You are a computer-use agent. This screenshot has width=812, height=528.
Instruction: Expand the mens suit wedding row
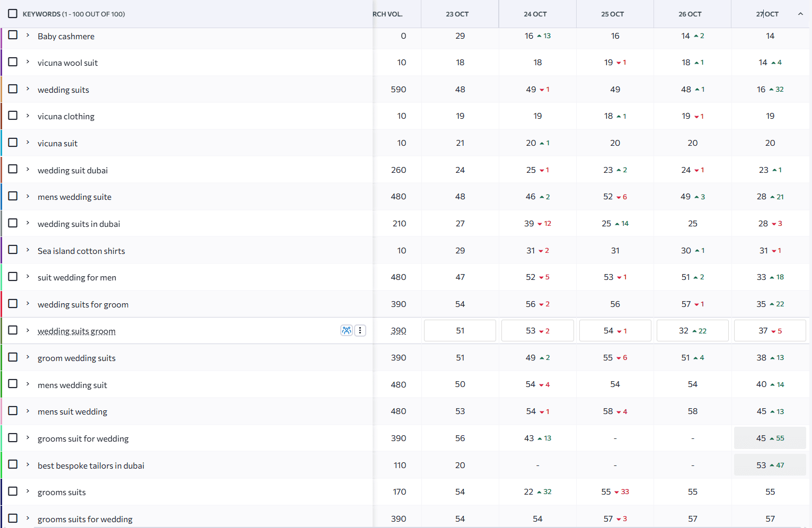28,410
